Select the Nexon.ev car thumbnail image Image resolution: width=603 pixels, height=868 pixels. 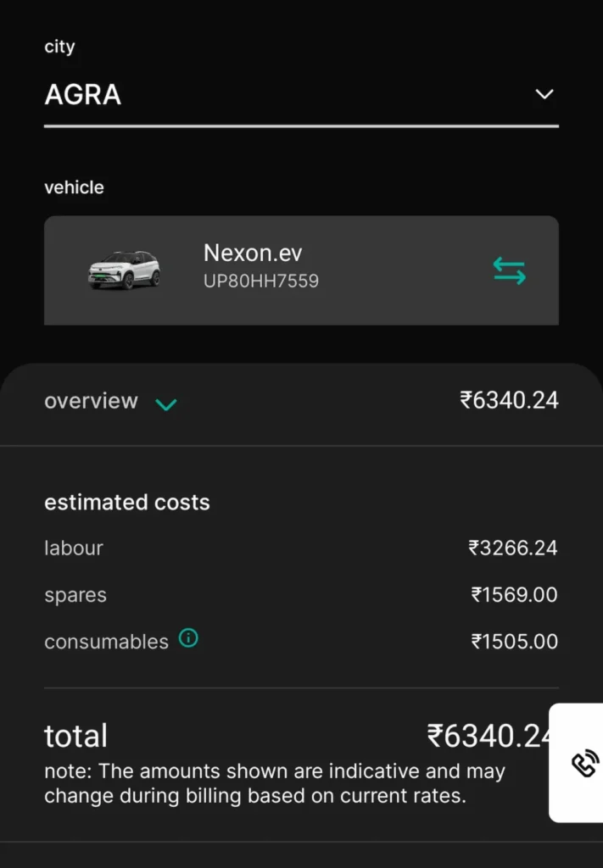124,270
